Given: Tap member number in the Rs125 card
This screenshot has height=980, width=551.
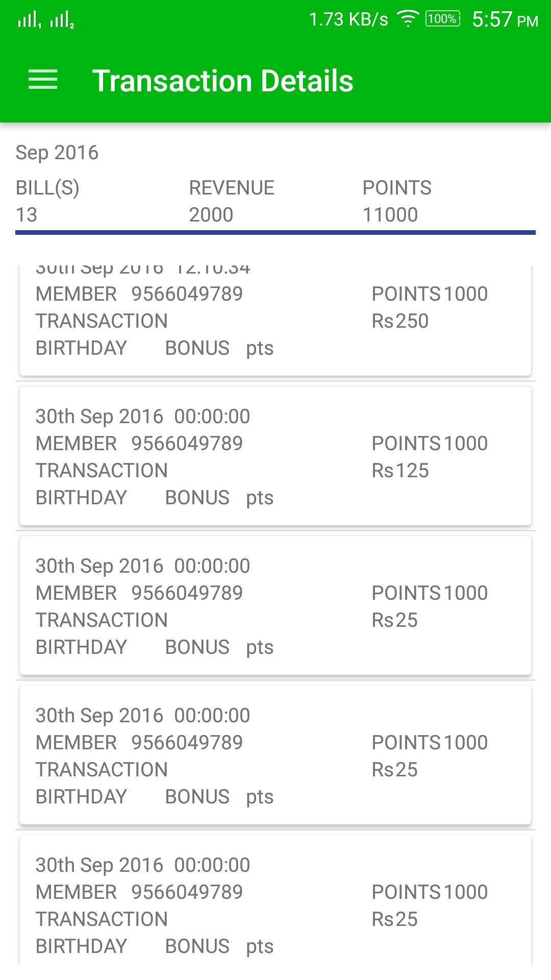Looking at the screenshot, I should pos(187,444).
